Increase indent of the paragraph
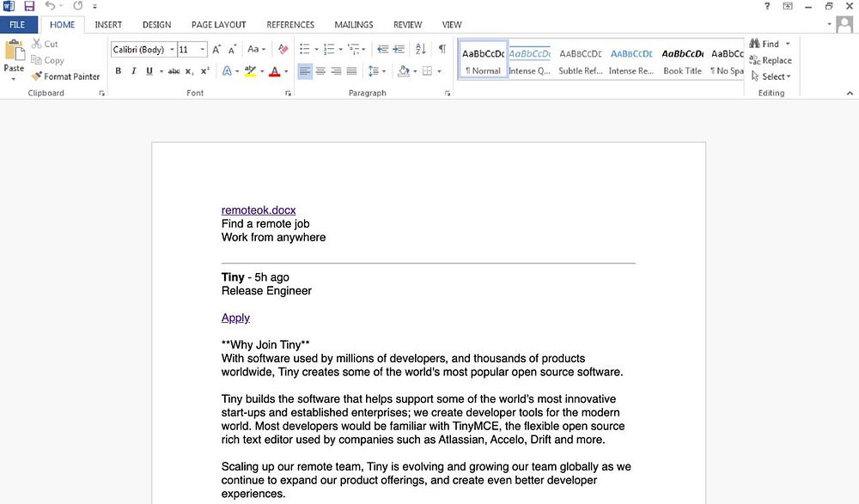 click(x=399, y=49)
